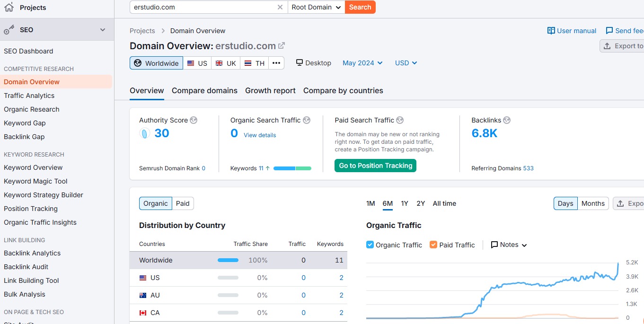The height and width of the screenshot is (324, 644).
Task: Click the 6.8K Backlinks value
Action: click(x=485, y=133)
